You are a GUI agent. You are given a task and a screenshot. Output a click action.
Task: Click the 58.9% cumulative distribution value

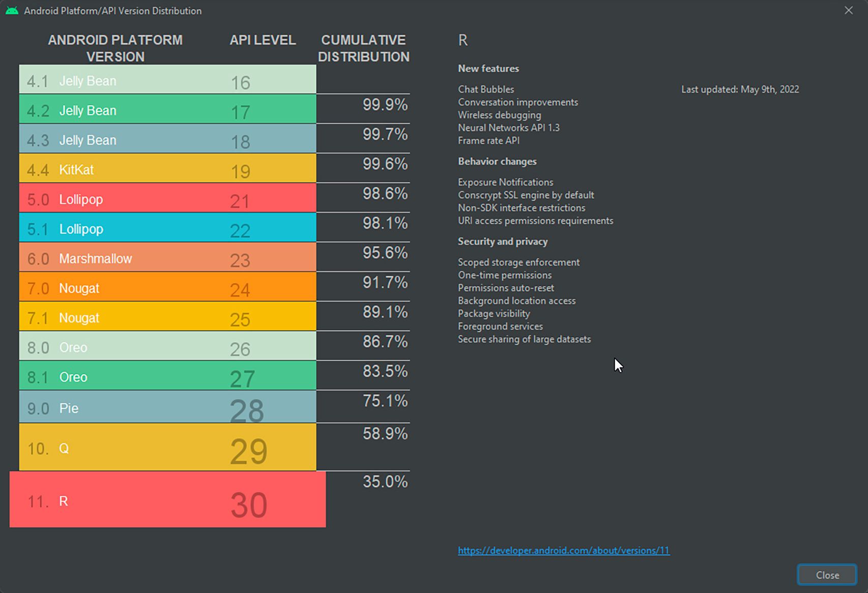pos(385,433)
